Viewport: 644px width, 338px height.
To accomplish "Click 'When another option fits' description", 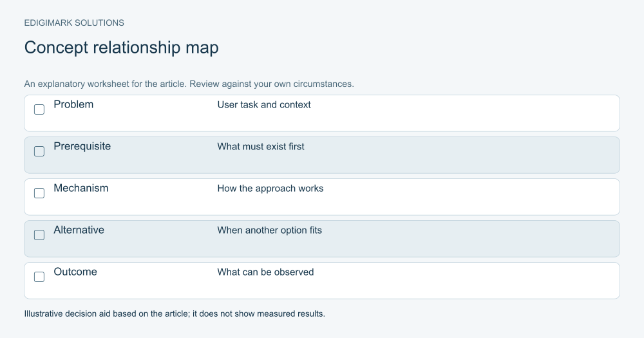I will point(269,230).
